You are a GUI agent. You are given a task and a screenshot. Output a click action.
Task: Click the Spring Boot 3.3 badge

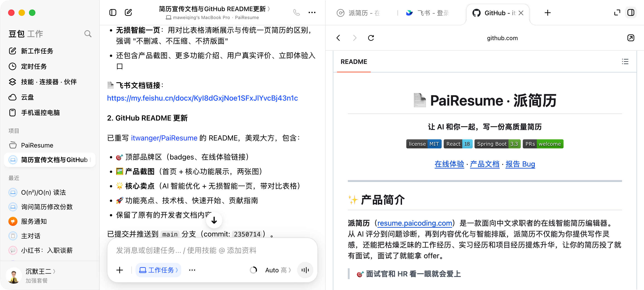click(x=497, y=144)
